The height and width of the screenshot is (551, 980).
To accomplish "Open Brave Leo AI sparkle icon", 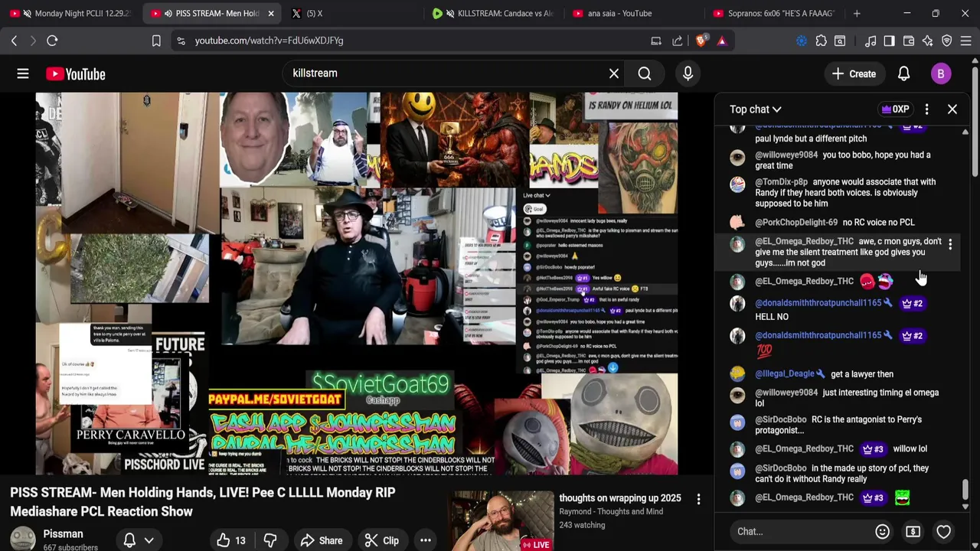I will [x=928, y=41].
